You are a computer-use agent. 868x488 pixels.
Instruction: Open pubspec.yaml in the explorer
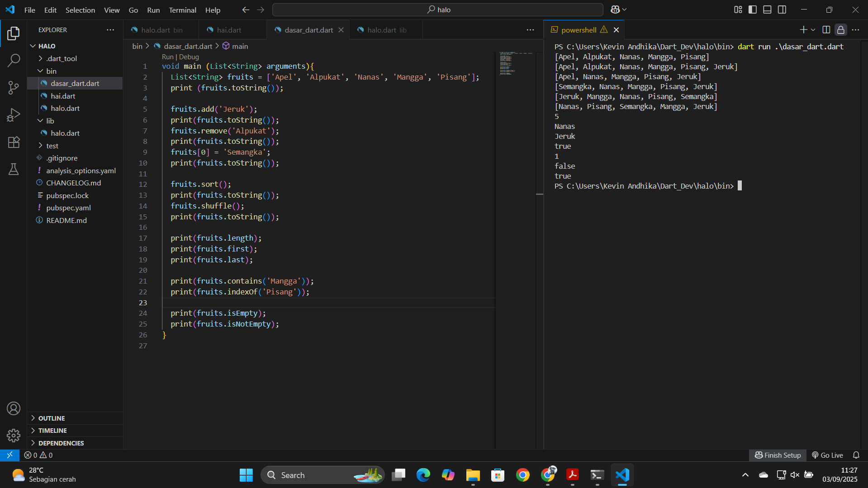point(68,208)
